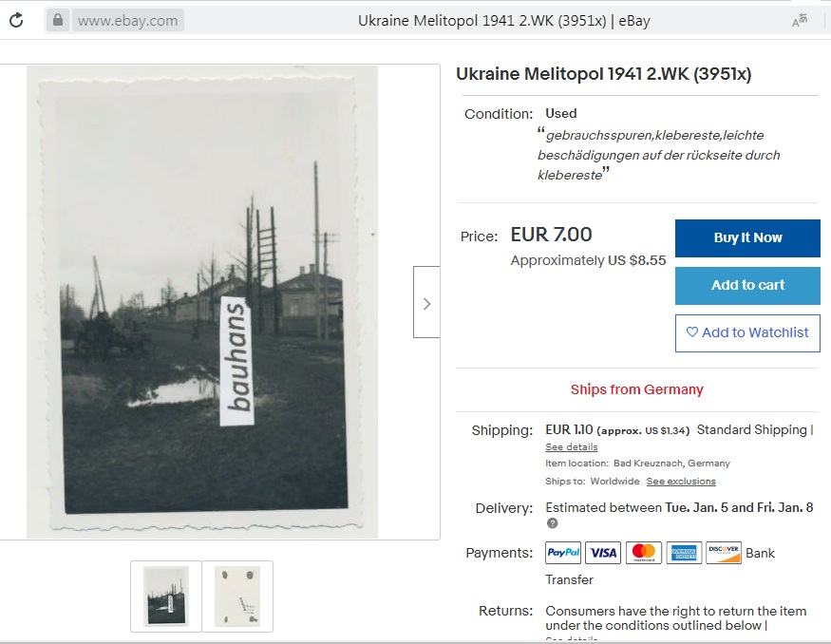
Task: Click the Discover card payment logo
Action: (x=724, y=553)
